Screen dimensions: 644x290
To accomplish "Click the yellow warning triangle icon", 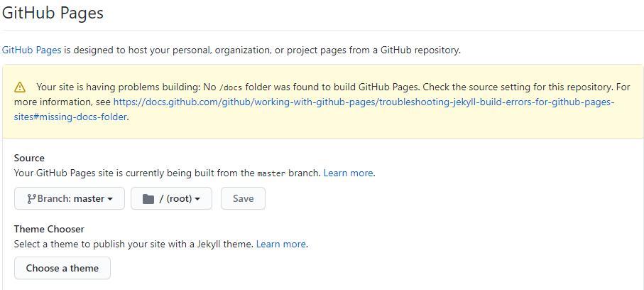I will pos(21,87).
